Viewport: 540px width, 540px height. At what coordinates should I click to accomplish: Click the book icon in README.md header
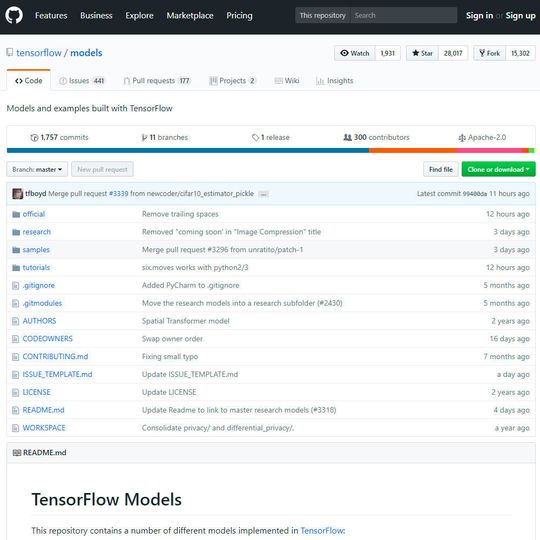pos(17,453)
